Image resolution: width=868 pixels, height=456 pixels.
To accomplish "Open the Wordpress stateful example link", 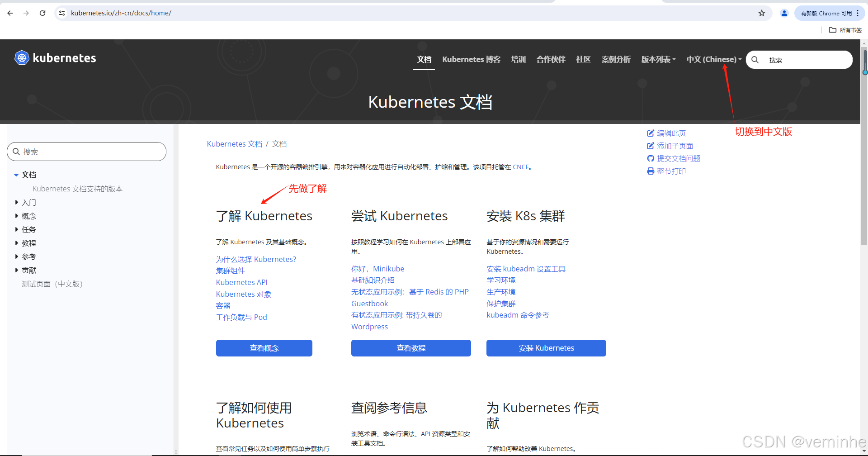I will click(x=396, y=321).
